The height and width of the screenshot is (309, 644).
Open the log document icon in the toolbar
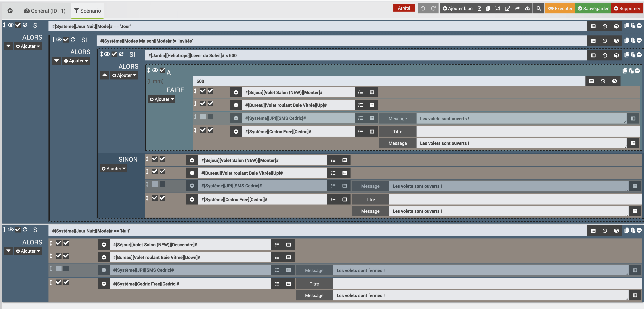tap(479, 9)
